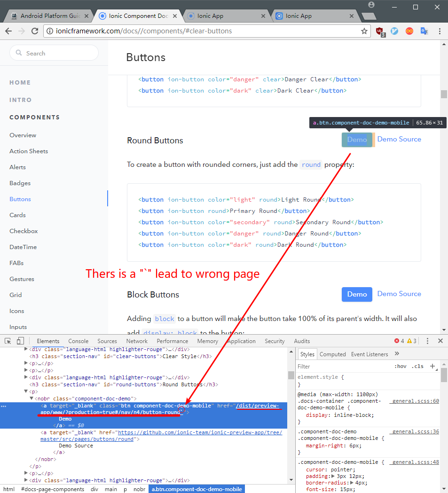The width and height of the screenshot is (448, 493).
Task: Open the Chrome browser menu
Action: coord(439,31)
